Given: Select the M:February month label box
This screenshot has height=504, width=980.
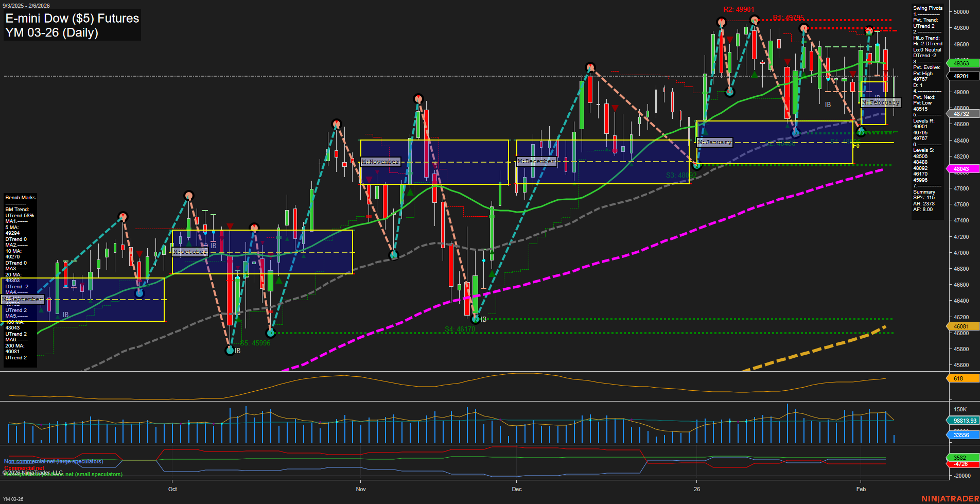Looking at the screenshot, I should (x=881, y=102).
